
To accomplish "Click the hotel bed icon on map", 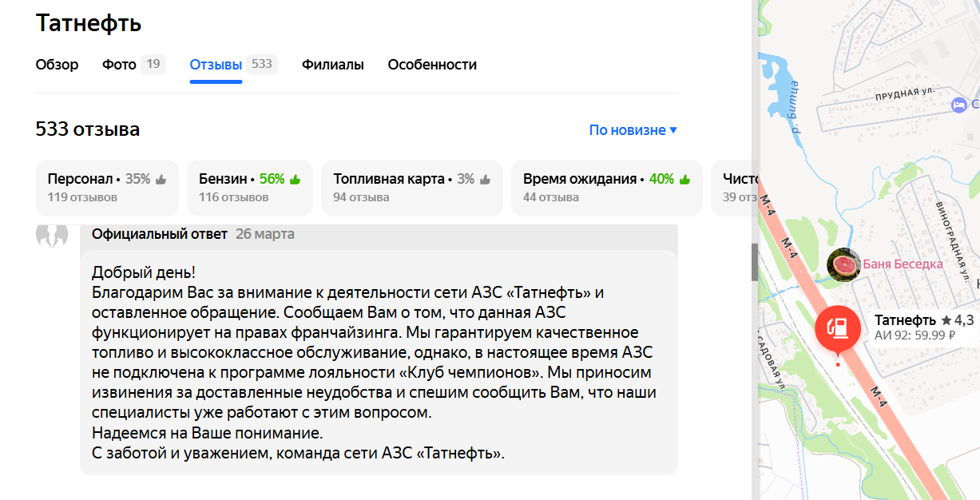I will pyautogui.click(x=958, y=105).
